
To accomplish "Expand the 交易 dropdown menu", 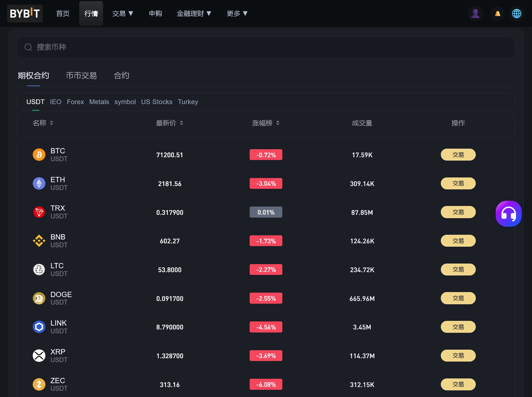I will [123, 14].
